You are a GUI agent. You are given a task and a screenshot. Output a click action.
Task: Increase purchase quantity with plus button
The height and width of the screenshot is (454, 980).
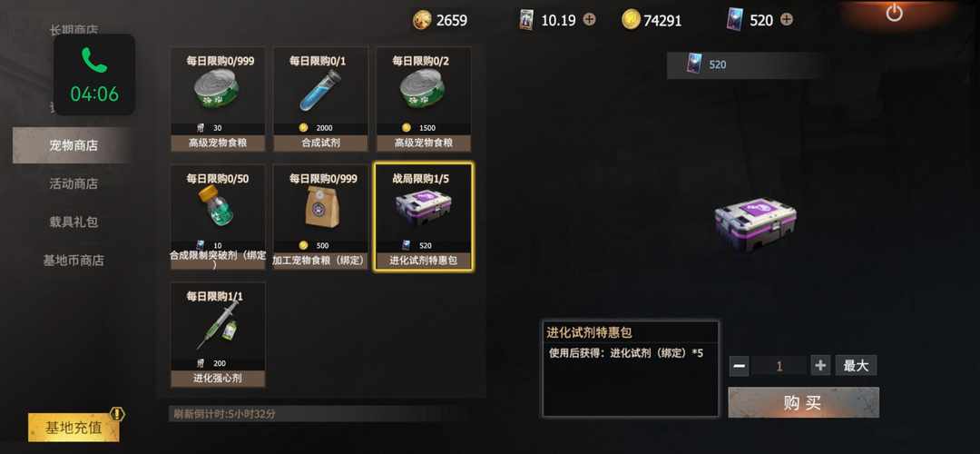point(820,365)
